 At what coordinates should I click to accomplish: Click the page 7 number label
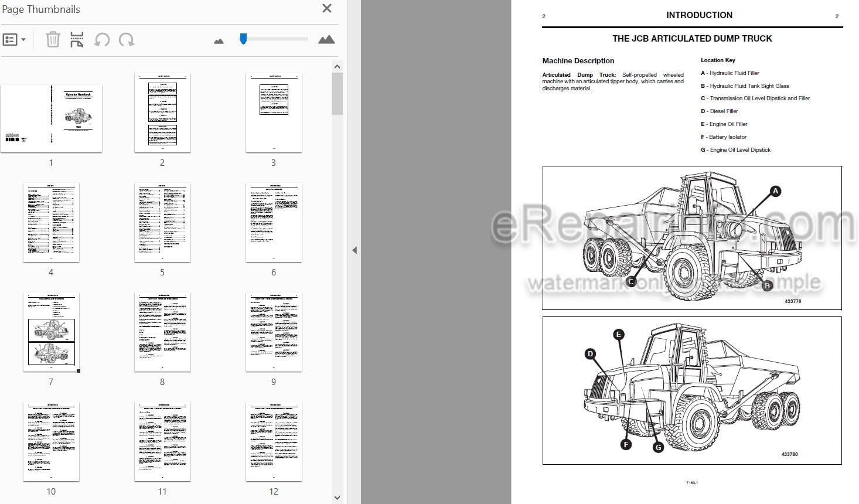pos(51,382)
